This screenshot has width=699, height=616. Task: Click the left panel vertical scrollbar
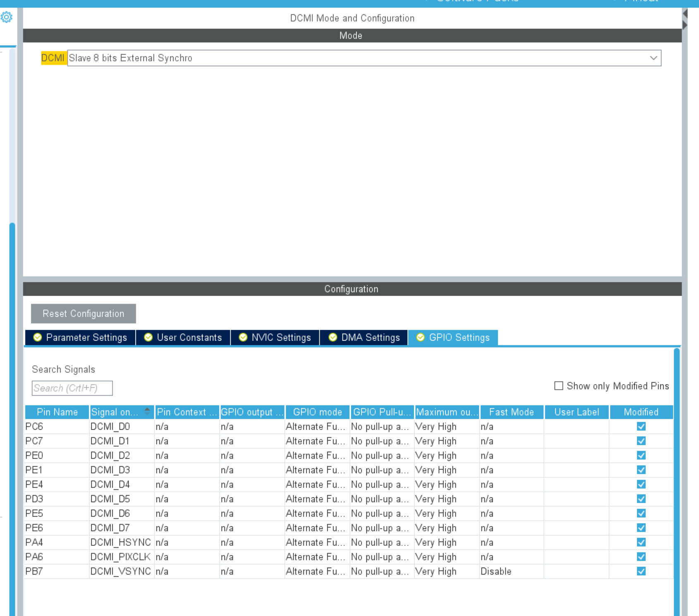click(x=12, y=419)
